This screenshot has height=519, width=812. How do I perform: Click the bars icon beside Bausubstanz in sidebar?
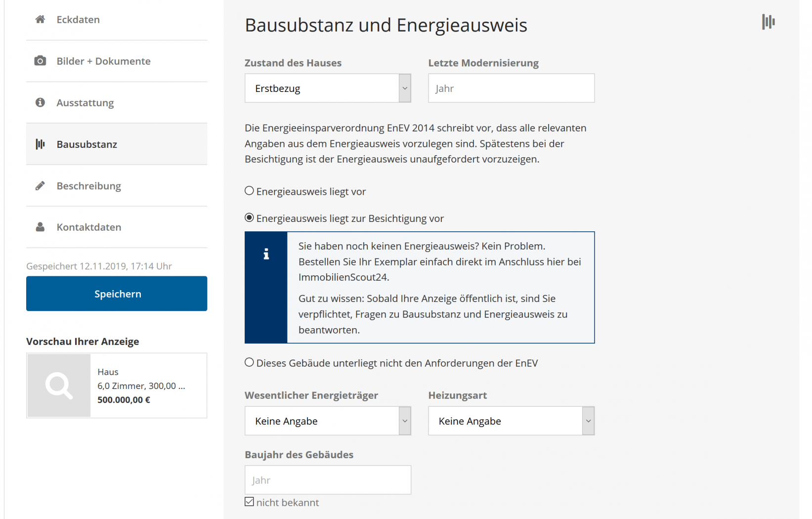tap(41, 144)
